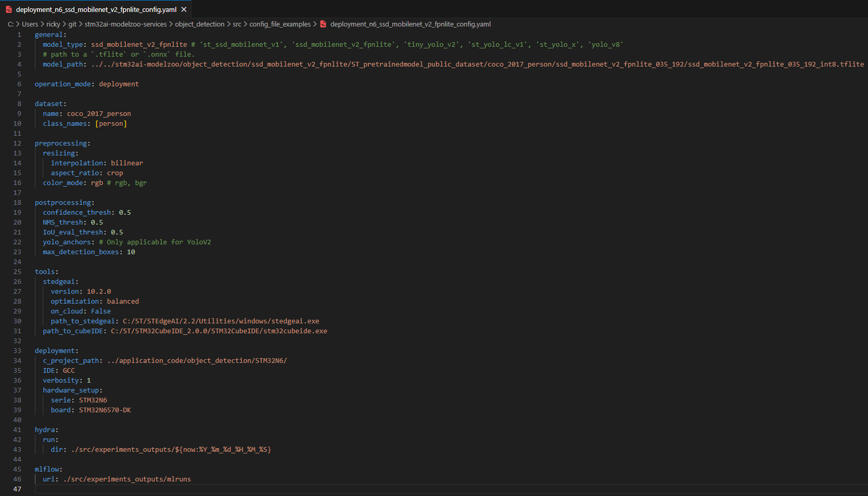Viewport: 868px width, 496px height.
Task: Click the file name at the breadcrumb end
Action: coord(410,24)
